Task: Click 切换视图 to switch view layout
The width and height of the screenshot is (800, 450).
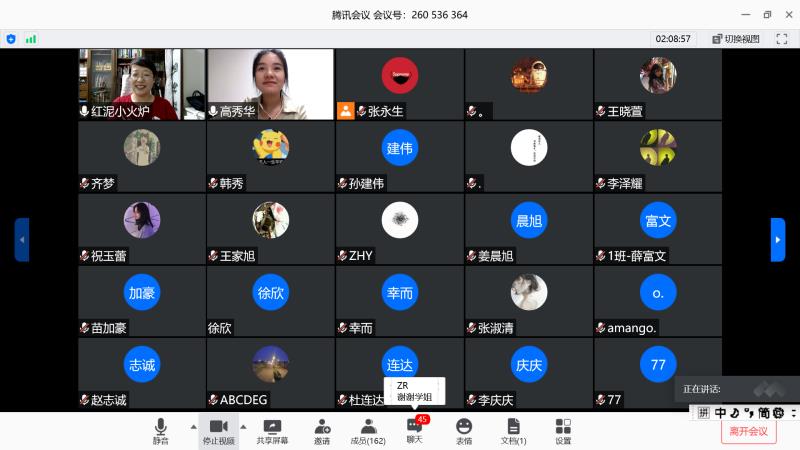Action: (x=736, y=39)
